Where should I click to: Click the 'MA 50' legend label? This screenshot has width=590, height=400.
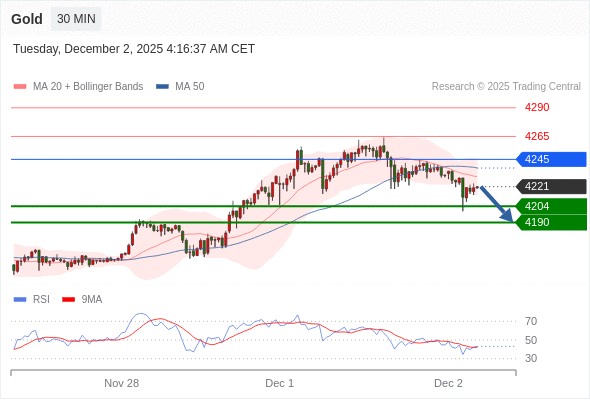coord(190,87)
